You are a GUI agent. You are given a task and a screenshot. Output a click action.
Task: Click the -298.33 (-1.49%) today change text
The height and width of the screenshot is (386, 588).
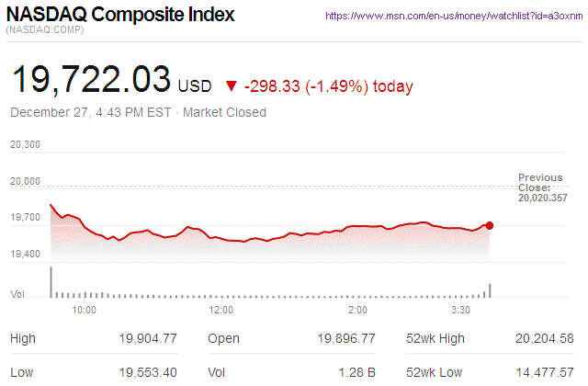[x=329, y=86]
